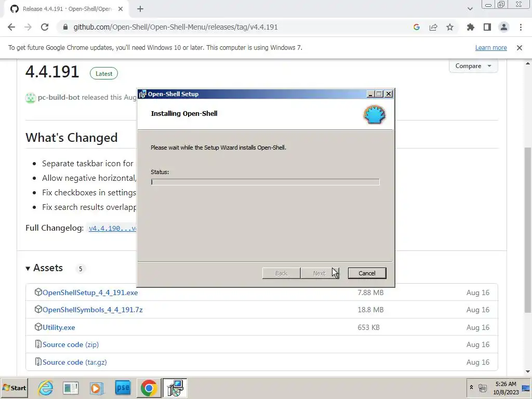532x399 pixels.
Task: Click the installation progress bar
Action: (x=265, y=182)
